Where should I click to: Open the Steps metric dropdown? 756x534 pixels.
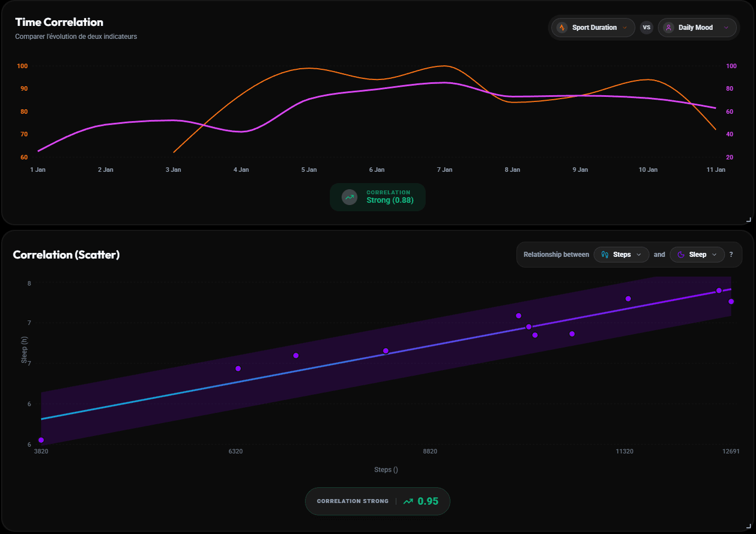click(x=621, y=254)
